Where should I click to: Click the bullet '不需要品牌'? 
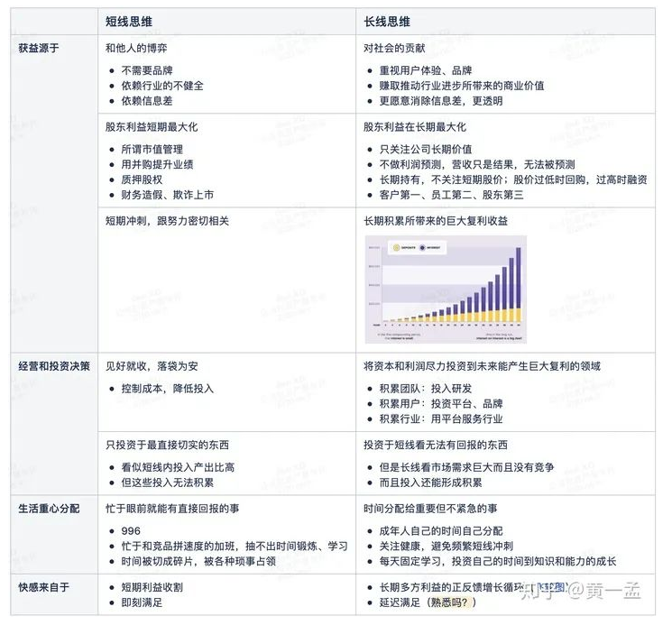pos(147,70)
